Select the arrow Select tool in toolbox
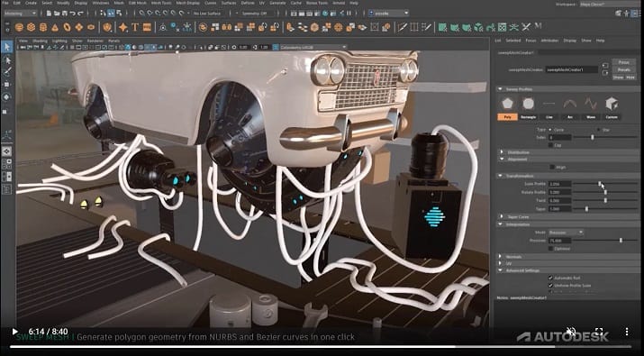The width and height of the screenshot is (644, 356). pos(6,47)
